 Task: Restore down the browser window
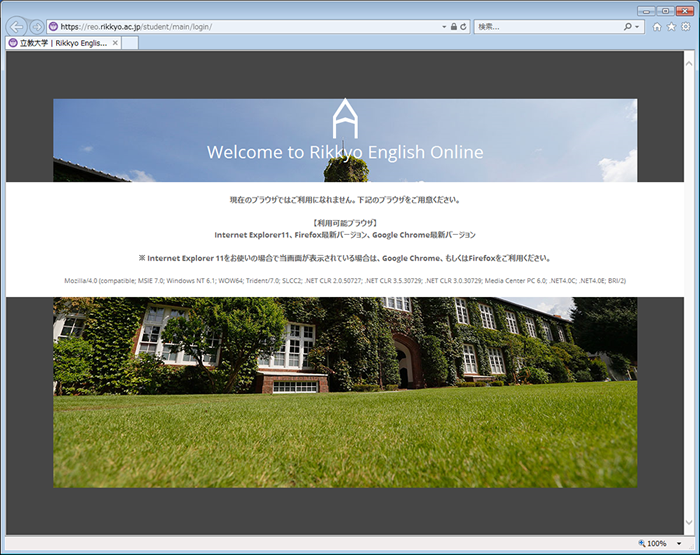coord(665,11)
